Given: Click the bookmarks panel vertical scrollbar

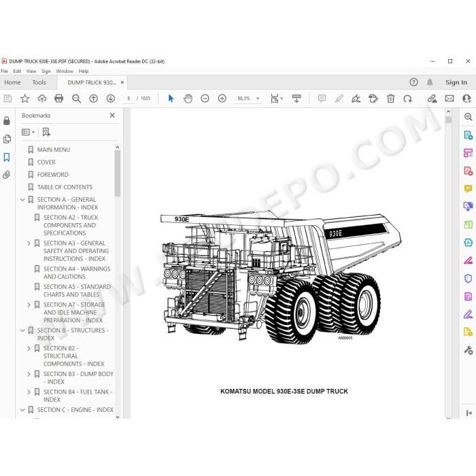Looking at the screenshot, I should tap(118, 173).
